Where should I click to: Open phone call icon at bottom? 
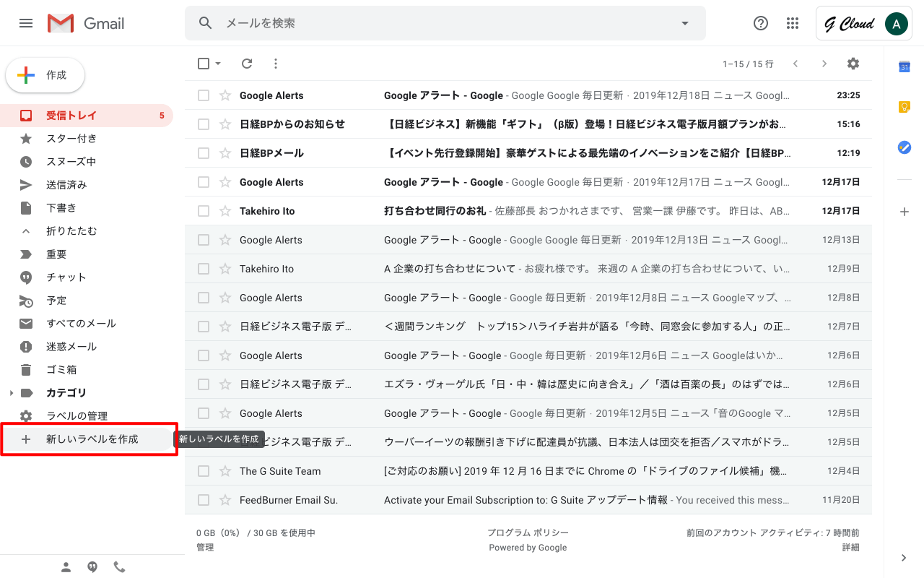point(119,567)
